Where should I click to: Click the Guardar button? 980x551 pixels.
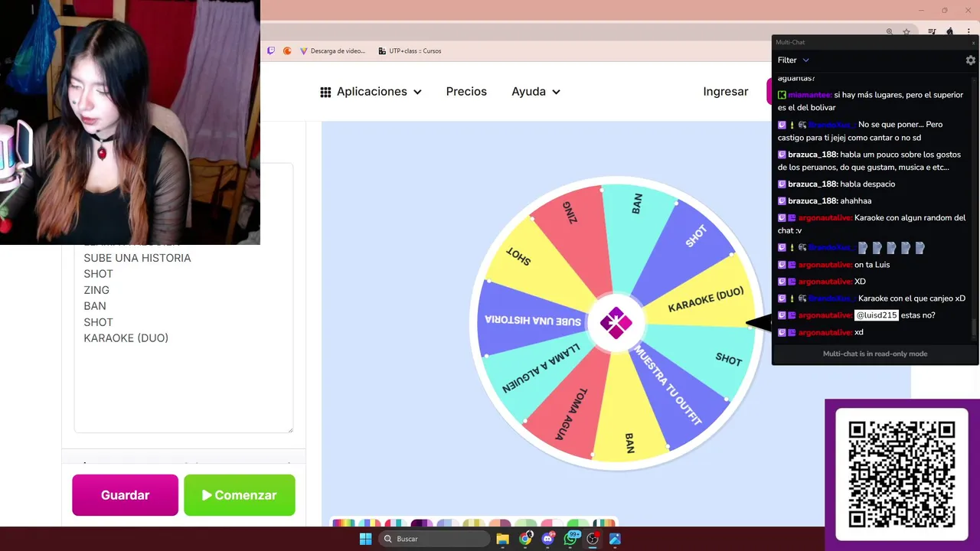click(x=125, y=495)
